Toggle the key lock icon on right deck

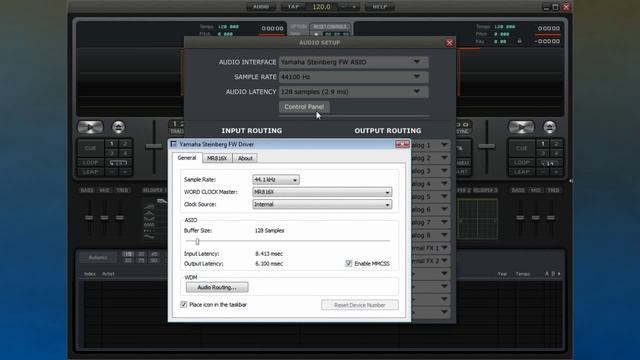(x=519, y=41)
